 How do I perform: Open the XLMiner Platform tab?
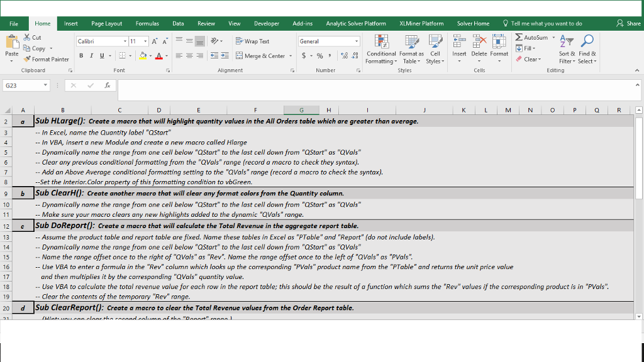[x=422, y=23]
